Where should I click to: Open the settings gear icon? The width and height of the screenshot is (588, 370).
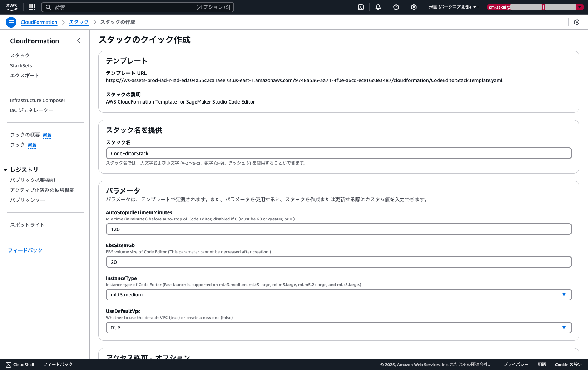(x=414, y=7)
